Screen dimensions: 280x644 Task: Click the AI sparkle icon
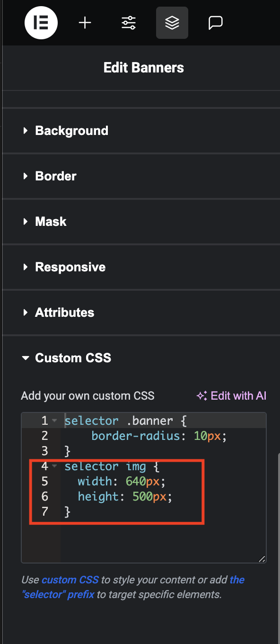click(x=202, y=396)
